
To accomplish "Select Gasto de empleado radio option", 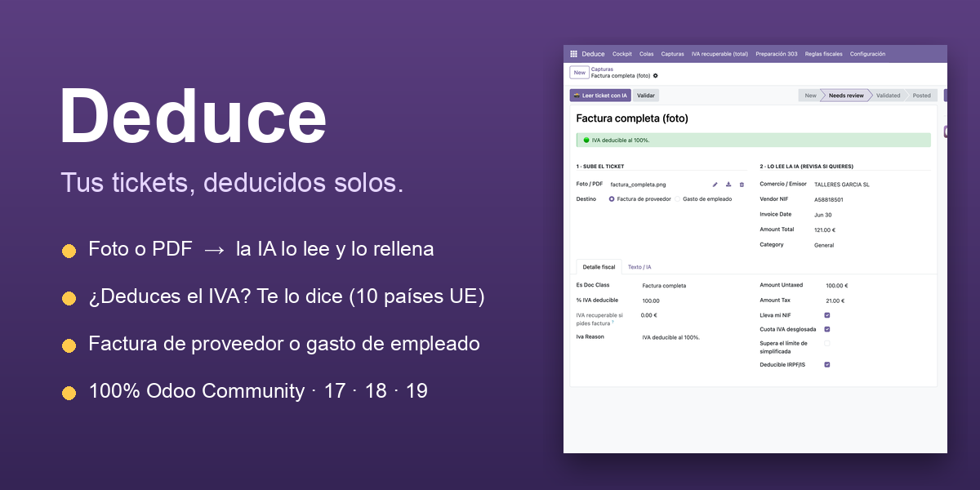I will [678, 199].
